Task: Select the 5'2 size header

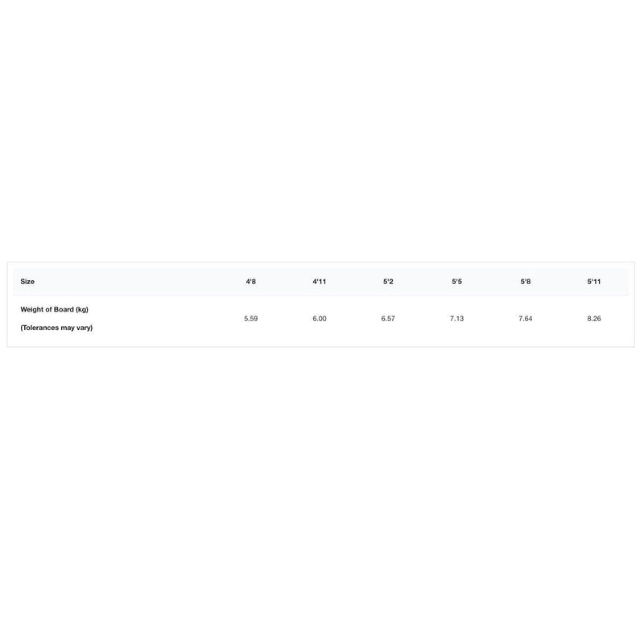Action: coord(388,282)
